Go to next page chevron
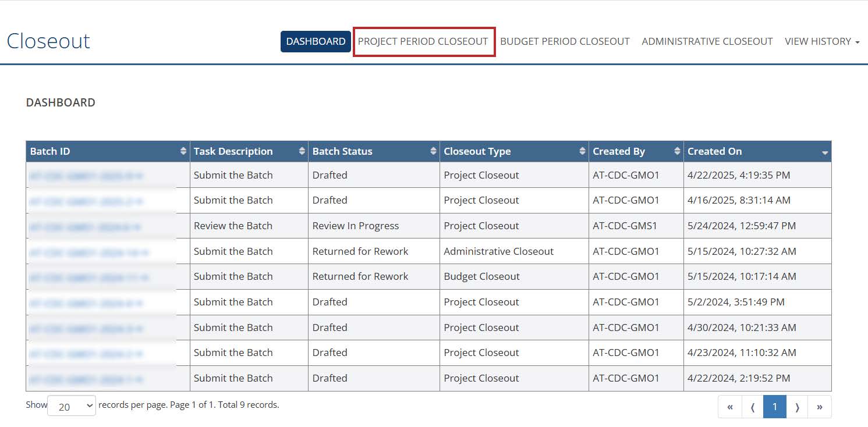The image size is (868, 427). [x=797, y=407]
